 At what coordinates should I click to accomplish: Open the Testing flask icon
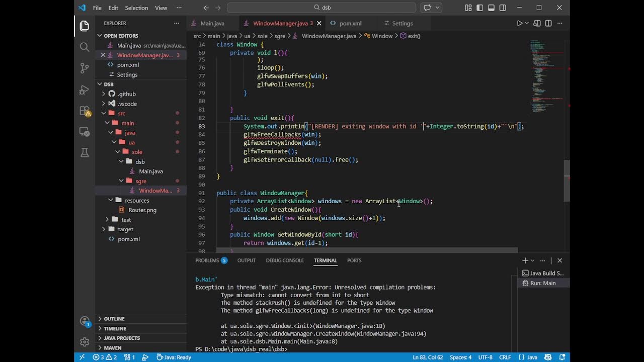tap(84, 153)
